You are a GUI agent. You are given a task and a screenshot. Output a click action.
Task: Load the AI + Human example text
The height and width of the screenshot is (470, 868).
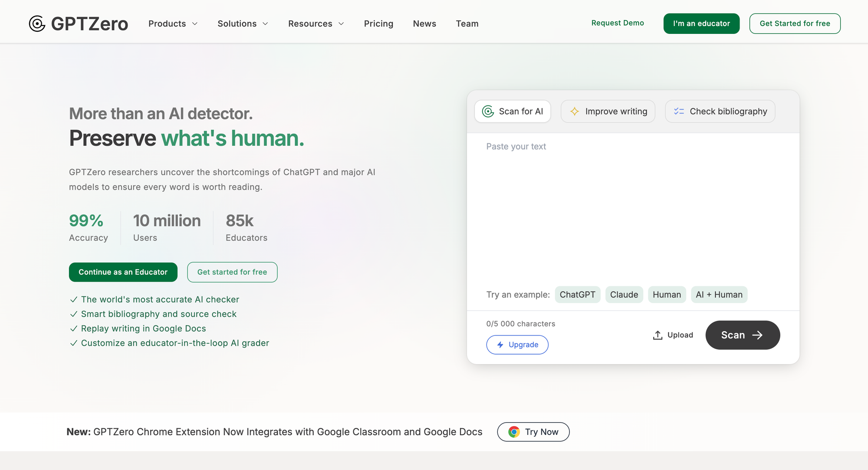click(719, 295)
